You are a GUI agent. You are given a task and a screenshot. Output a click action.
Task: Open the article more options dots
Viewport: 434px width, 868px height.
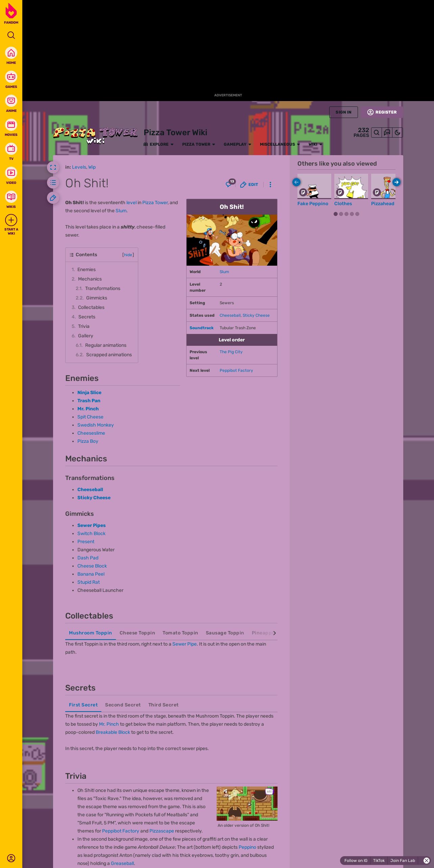(270, 185)
